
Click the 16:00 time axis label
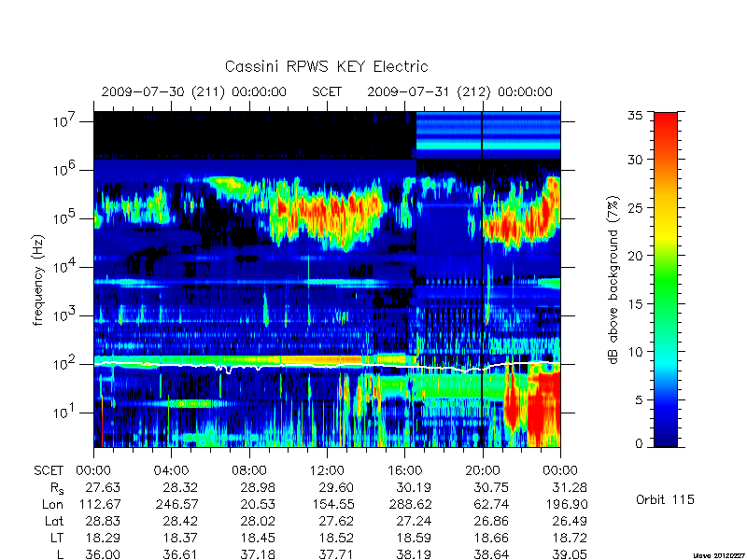pyautogui.click(x=404, y=470)
